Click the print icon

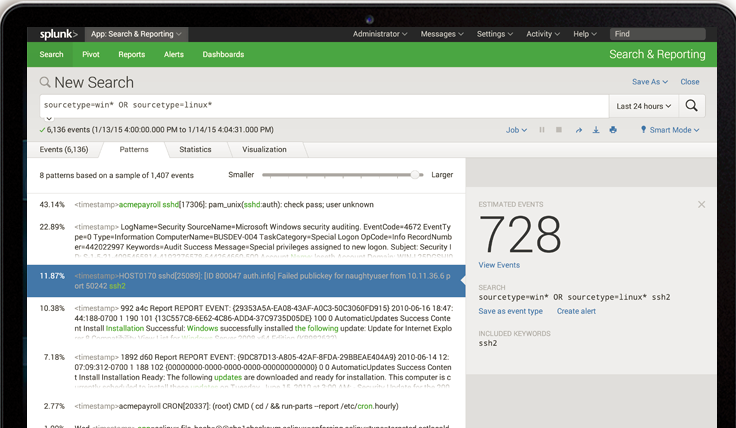[x=613, y=130]
